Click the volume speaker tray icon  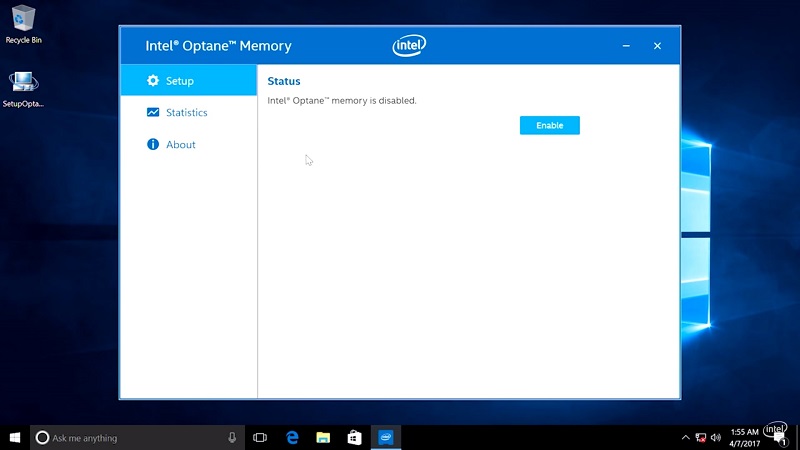tap(716, 438)
